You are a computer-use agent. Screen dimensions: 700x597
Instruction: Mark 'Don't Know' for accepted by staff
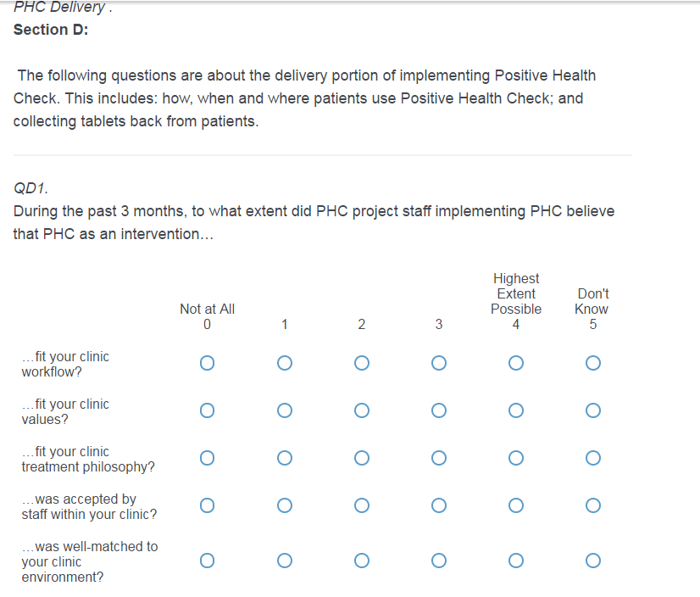592,506
